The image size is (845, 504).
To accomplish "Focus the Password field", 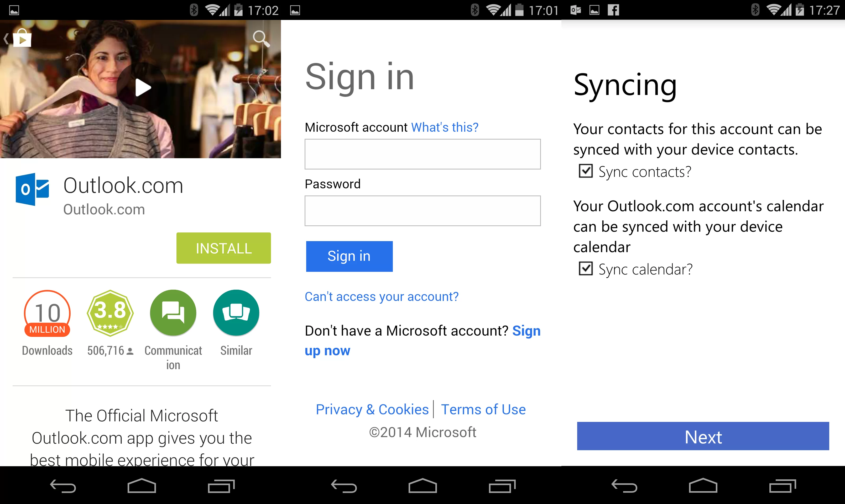I will [422, 211].
